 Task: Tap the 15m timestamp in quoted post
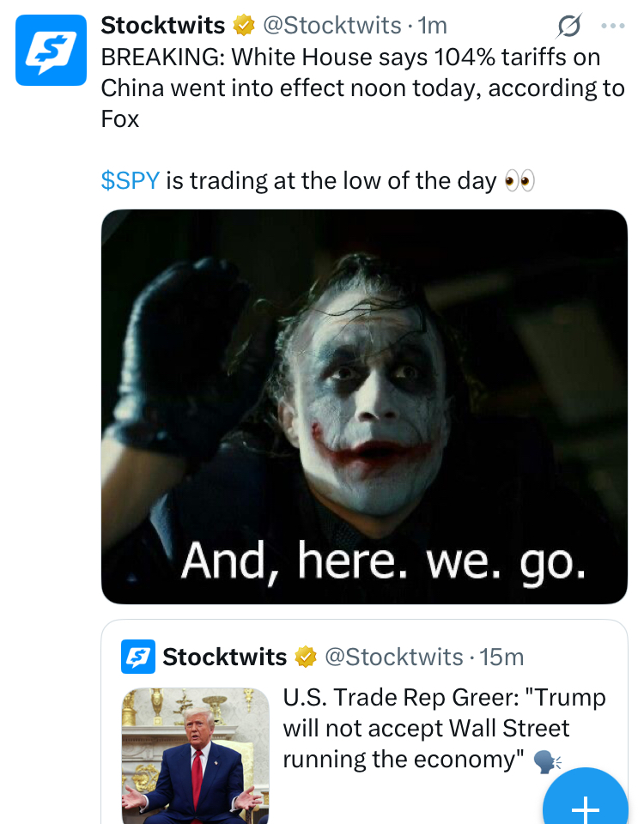click(501, 657)
